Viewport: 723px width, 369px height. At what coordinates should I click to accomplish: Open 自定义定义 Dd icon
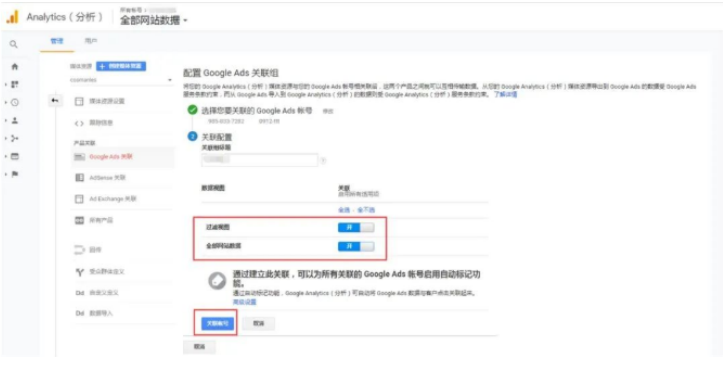click(79, 293)
